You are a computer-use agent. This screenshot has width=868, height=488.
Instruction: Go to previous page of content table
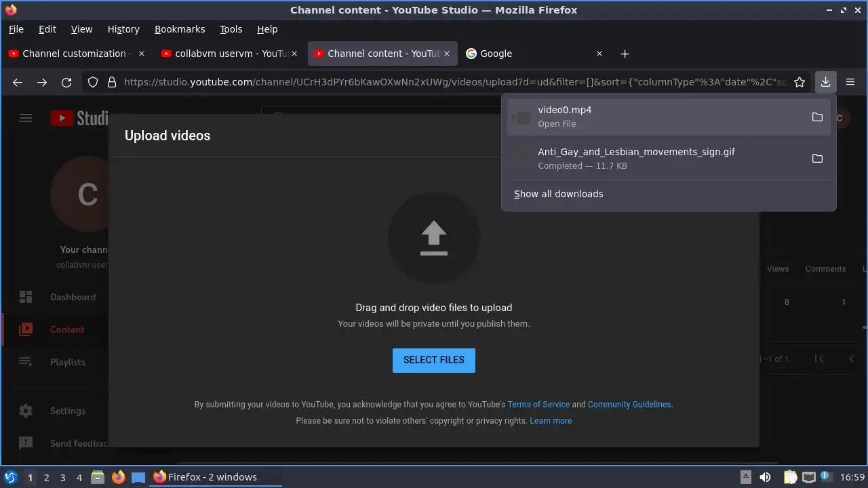coord(852,359)
